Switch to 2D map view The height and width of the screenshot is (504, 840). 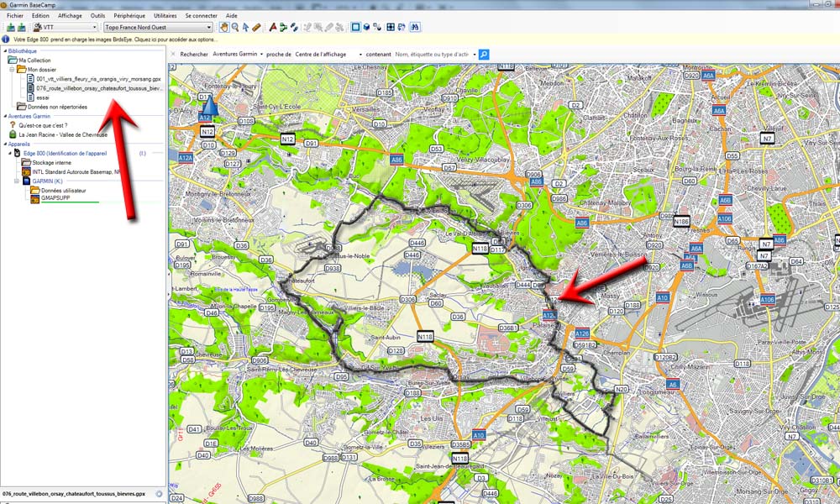pos(355,28)
